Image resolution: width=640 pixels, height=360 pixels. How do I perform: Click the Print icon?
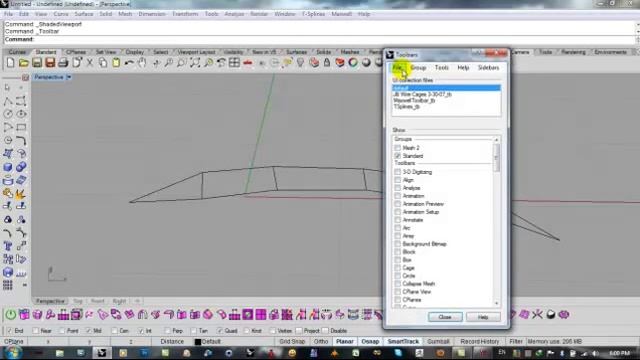(x=63, y=63)
